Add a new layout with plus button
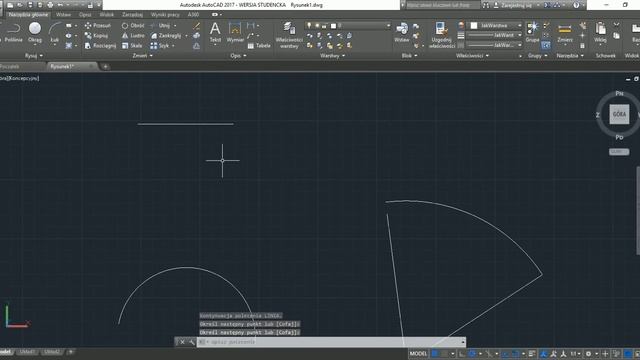Image resolution: width=640 pixels, height=360 pixels. coord(71,352)
